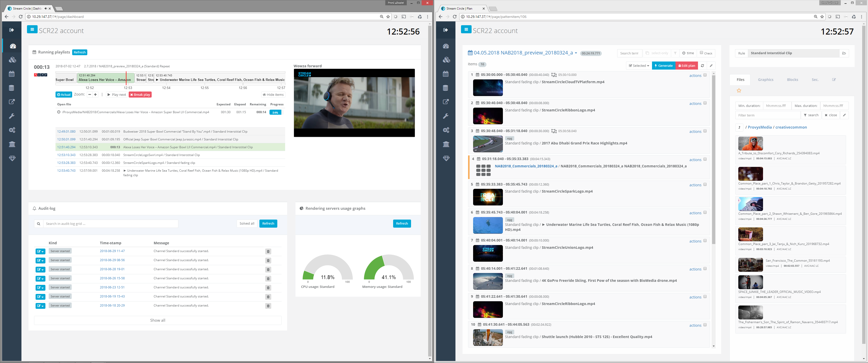Screen dimensions: 868x363
Task: Click the wrench tools icon in the sidebar
Action: point(12,116)
